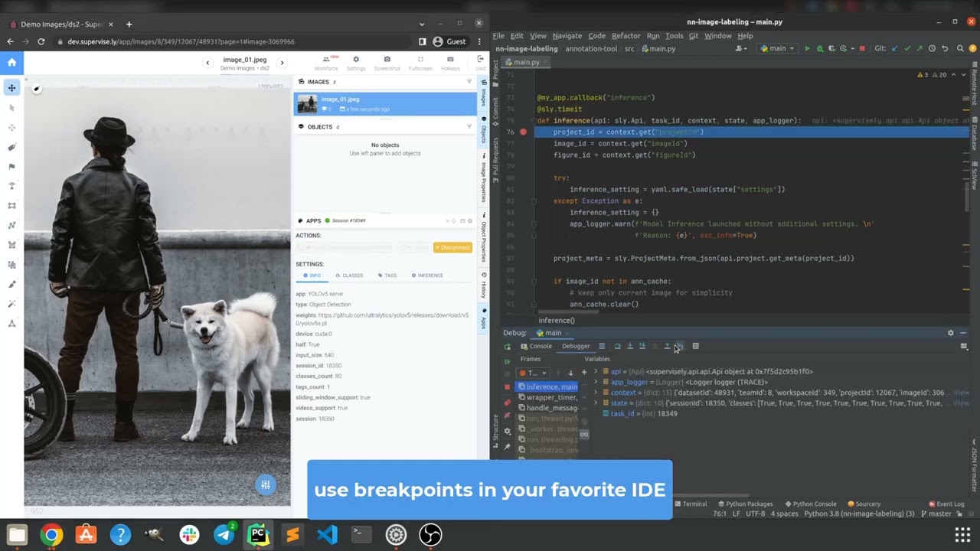
Task: Toggle the breakpoint on line 76
Action: coord(523,132)
